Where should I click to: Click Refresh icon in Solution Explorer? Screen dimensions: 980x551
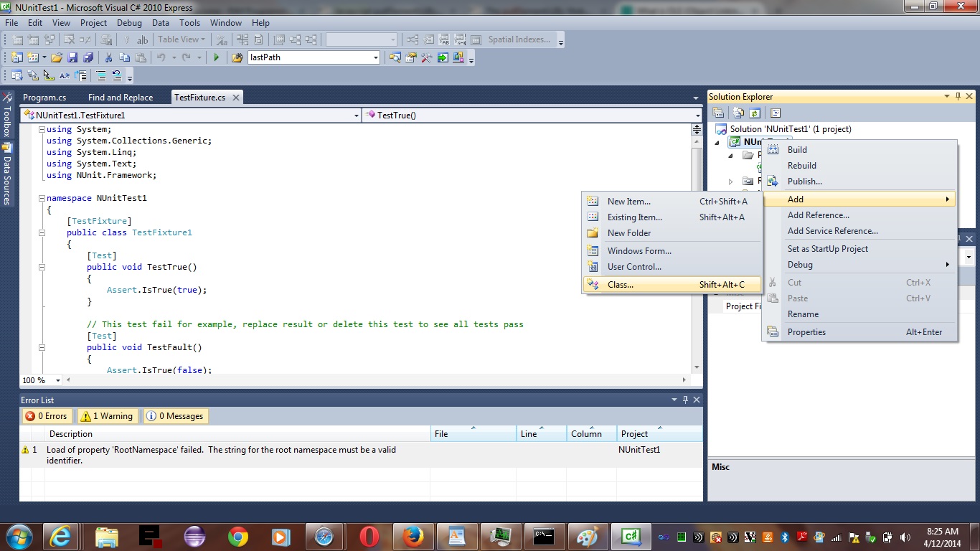tap(755, 113)
